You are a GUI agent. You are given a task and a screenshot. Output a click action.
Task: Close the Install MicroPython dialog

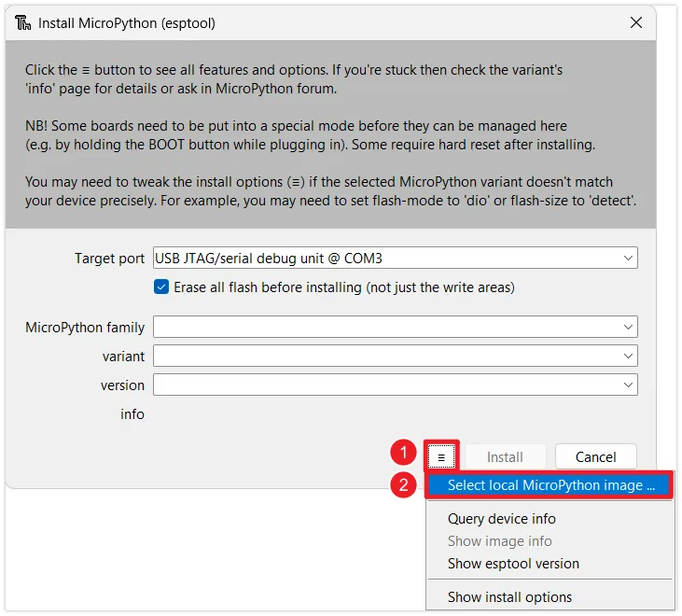coord(635,22)
